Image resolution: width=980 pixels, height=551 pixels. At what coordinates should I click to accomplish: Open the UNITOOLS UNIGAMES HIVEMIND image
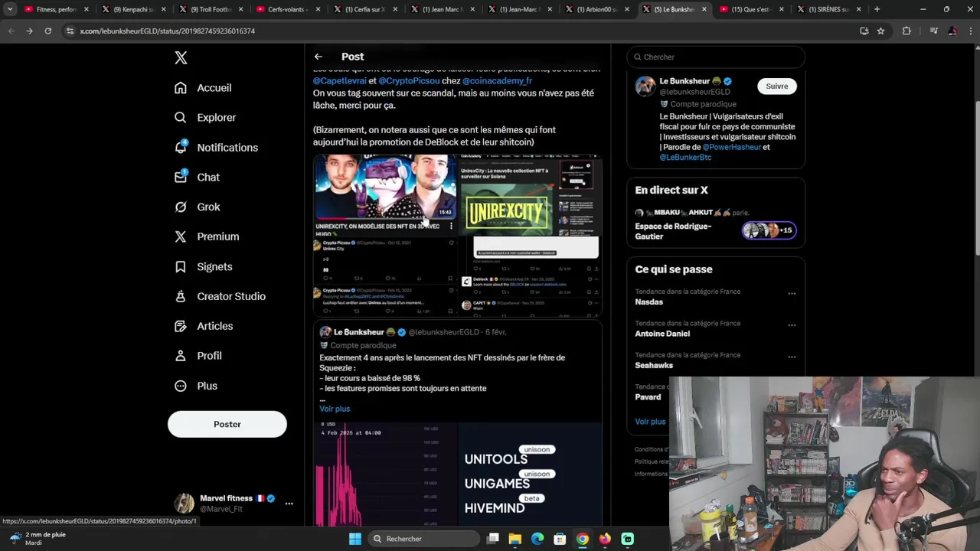pyautogui.click(x=530, y=474)
